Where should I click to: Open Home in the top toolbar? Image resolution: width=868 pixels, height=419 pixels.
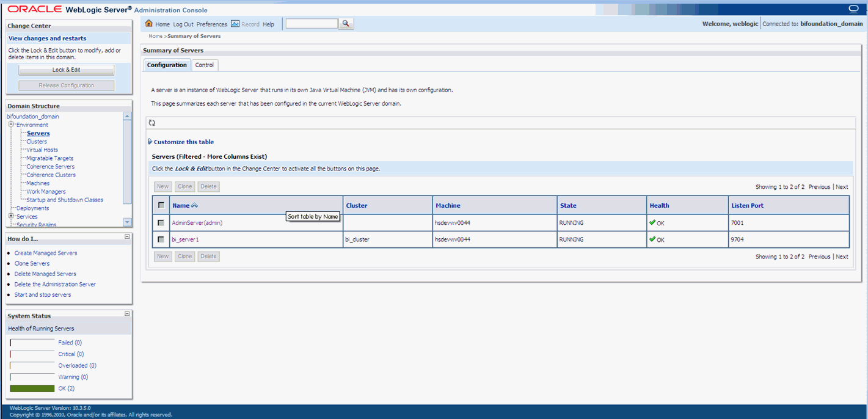(x=162, y=24)
